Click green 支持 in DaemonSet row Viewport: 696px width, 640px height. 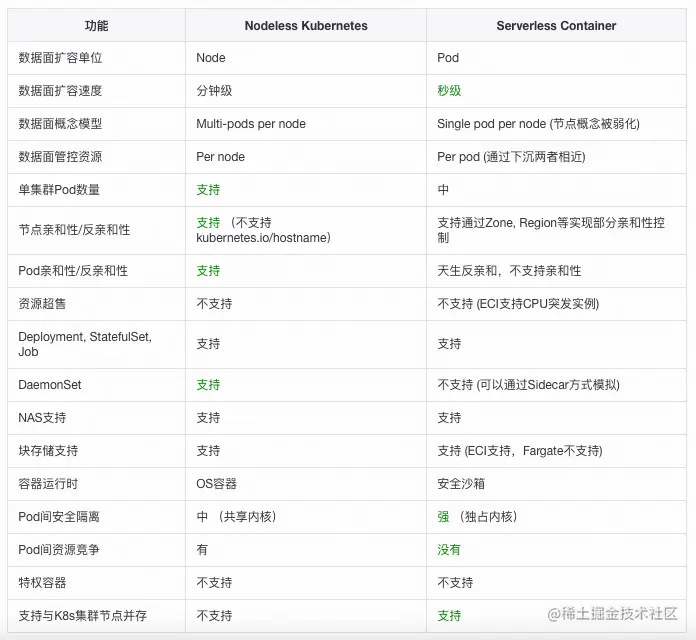click(208, 385)
